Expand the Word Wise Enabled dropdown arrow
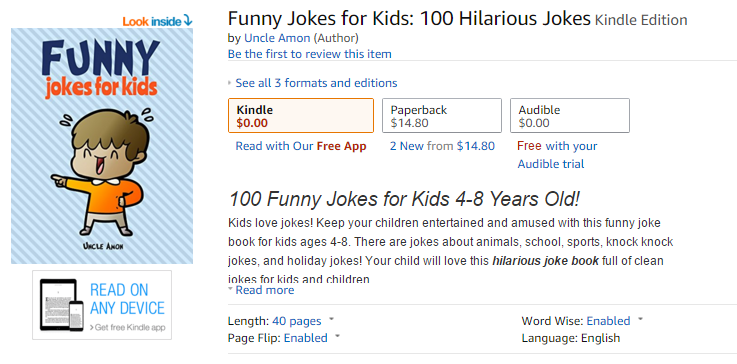This screenshot has height=364, width=737. 640,319
